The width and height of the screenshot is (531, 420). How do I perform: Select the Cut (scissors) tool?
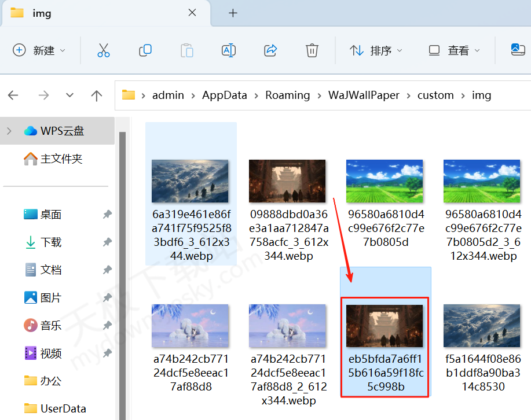pyautogui.click(x=103, y=50)
